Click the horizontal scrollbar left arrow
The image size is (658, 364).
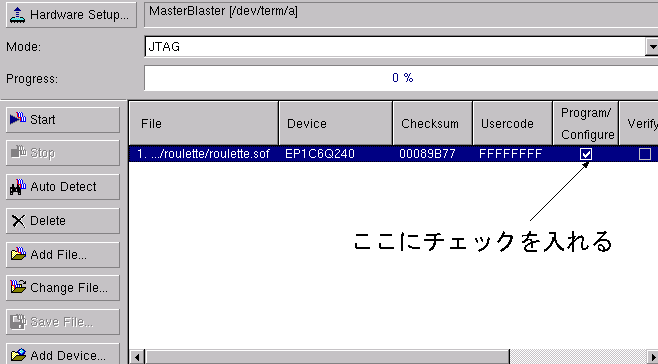(x=137, y=357)
